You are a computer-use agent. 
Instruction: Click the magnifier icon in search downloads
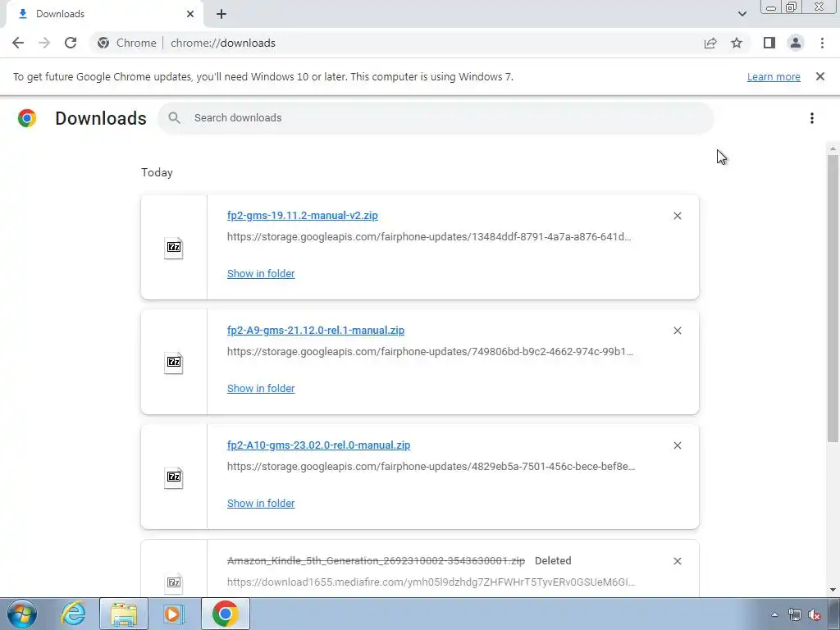pyautogui.click(x=174, y=118)
